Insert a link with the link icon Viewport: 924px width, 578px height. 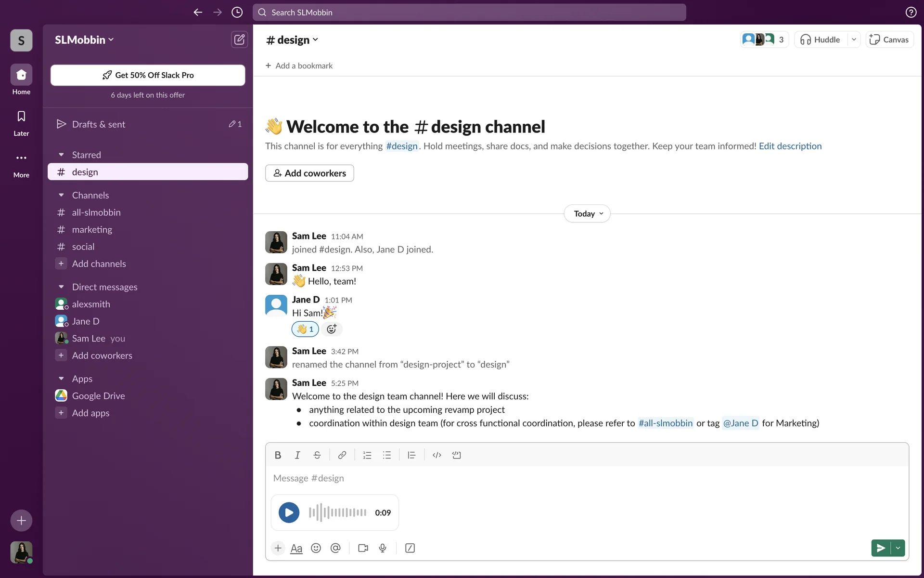pyautogui.click(x=342, y=455)
